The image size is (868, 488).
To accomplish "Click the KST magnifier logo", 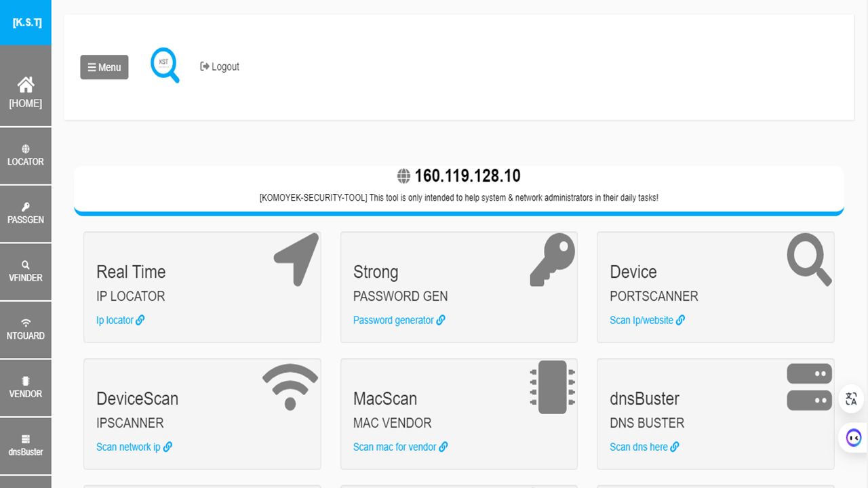I will click(165, 66).
